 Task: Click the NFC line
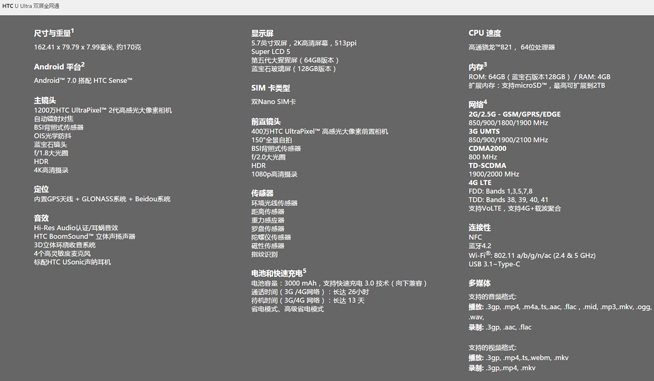point(475,237)
